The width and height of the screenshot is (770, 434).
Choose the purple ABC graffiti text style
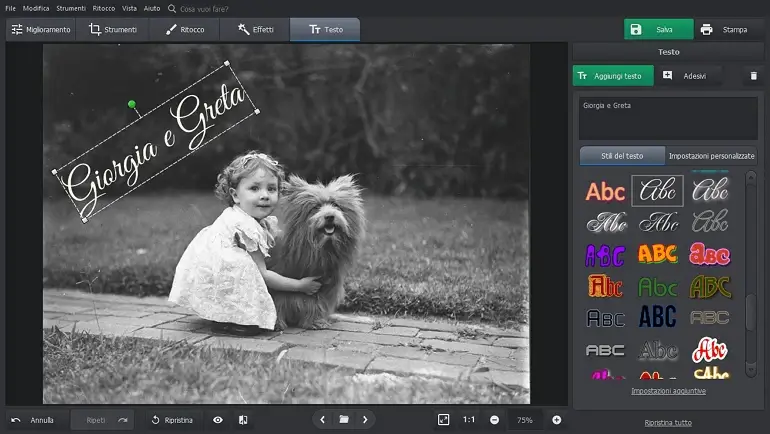pyautogui.click(x=605, y=255)
